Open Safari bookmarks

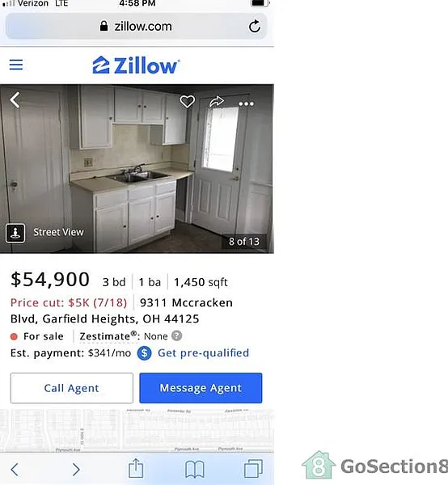195,470
